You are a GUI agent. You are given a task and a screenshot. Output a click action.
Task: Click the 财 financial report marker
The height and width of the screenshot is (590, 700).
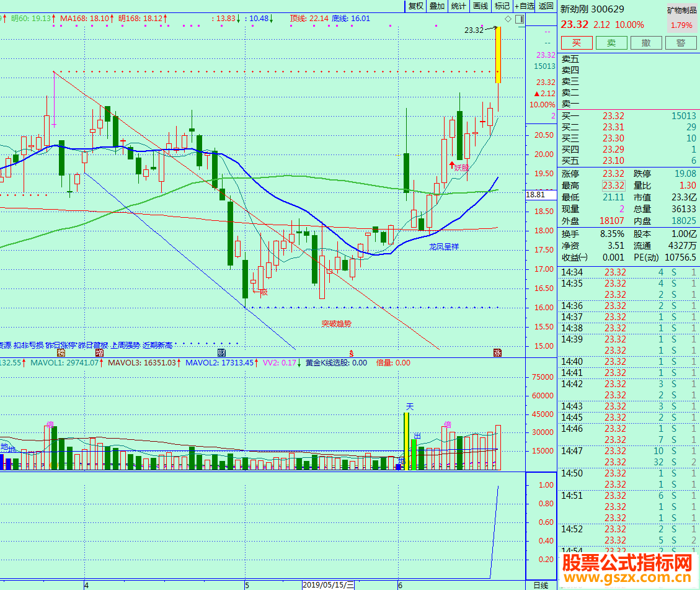point(221,353)
